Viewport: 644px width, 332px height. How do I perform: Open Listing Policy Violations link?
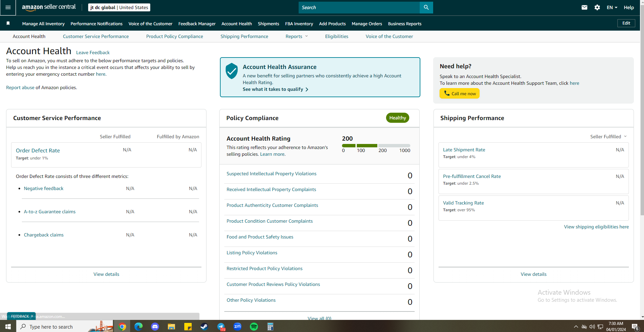(252, 253)
